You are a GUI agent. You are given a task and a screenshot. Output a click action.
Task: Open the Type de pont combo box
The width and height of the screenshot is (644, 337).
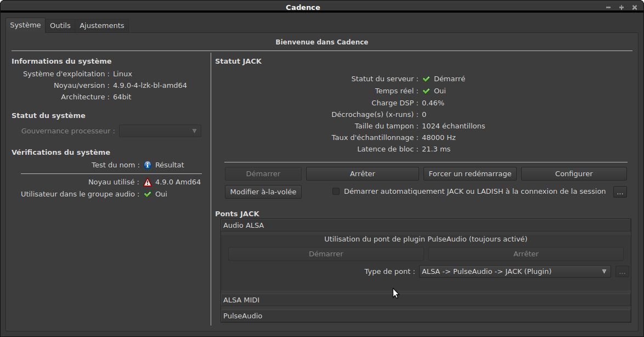pyautogui.click(x=515, y=271)
